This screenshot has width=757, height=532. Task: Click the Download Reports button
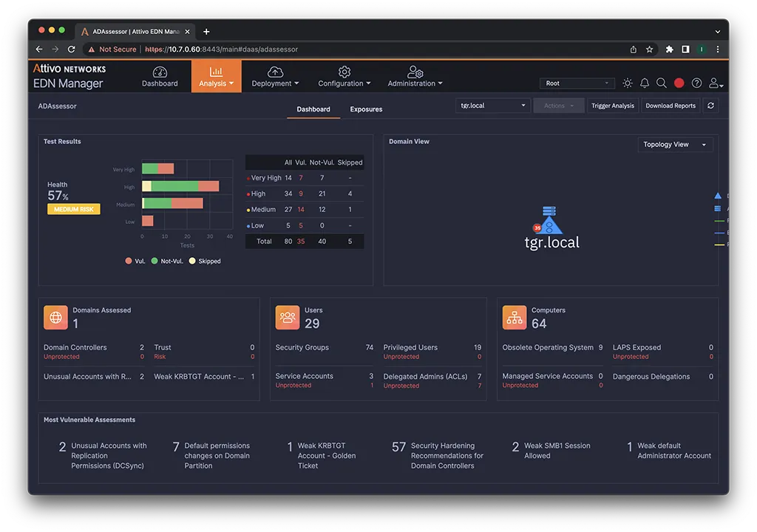tap(670, 105)
